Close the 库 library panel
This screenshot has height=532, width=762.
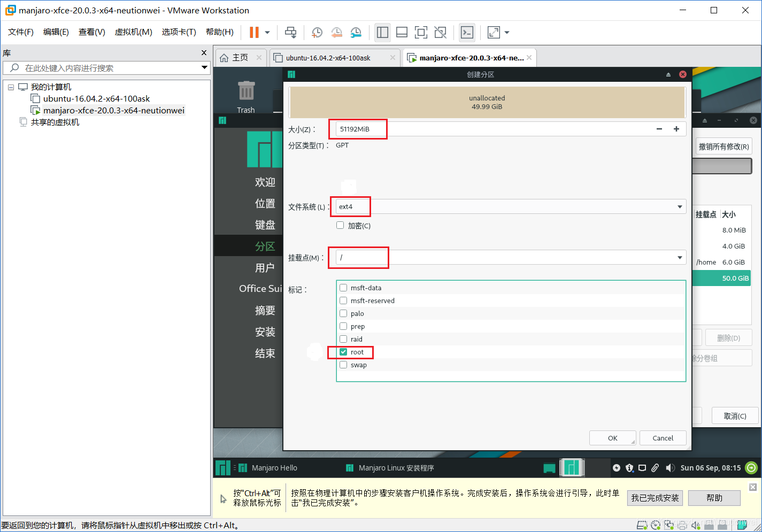pos(204,52)
